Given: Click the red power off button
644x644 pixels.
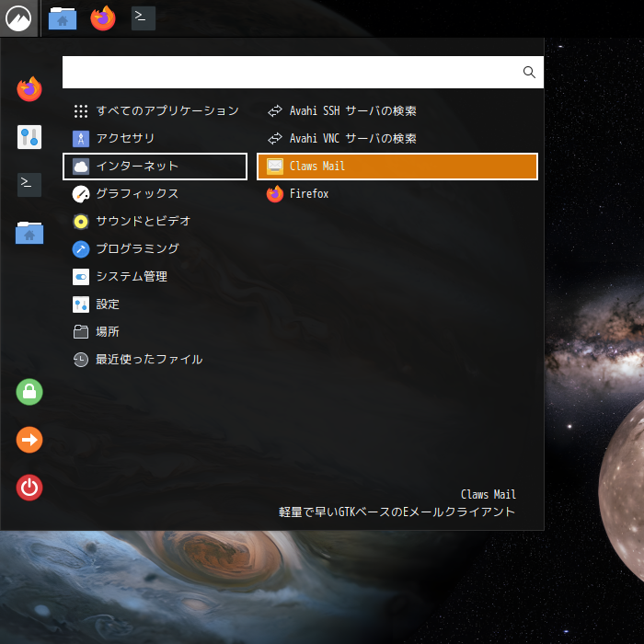Looking at the screenshot, I should 29,488.
